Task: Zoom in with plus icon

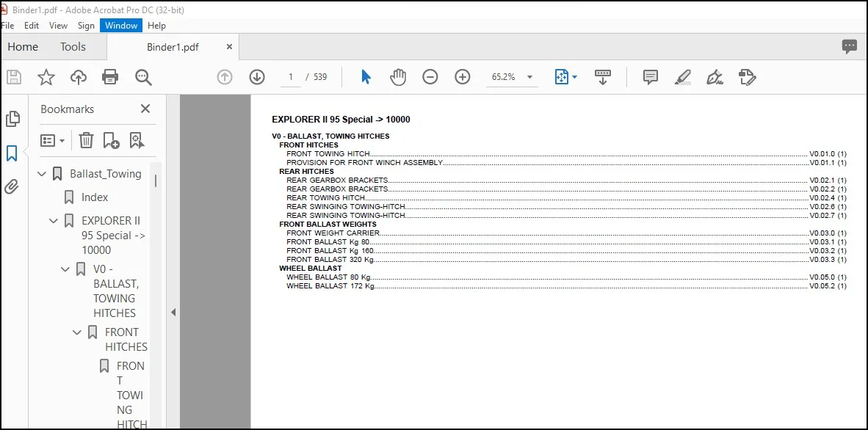Action: click(x=462, y=77)
